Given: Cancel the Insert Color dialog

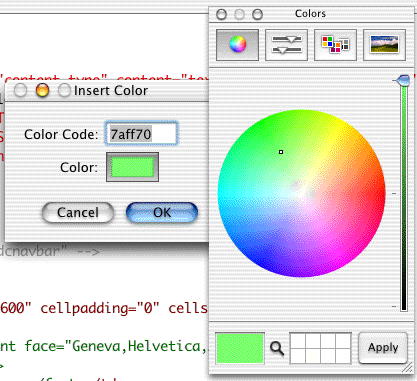Looking at the screenshot, I should point(78,212).
